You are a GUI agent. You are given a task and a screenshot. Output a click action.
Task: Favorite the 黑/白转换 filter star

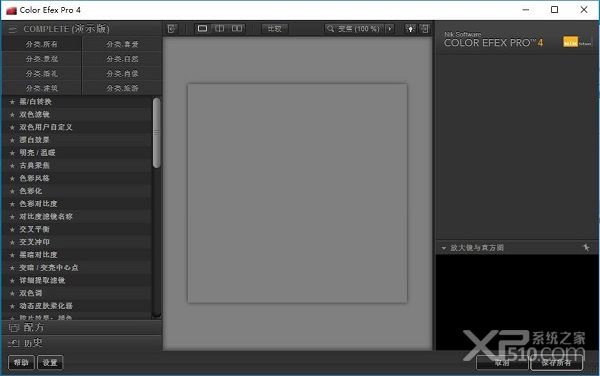click(x=12, y=102)
